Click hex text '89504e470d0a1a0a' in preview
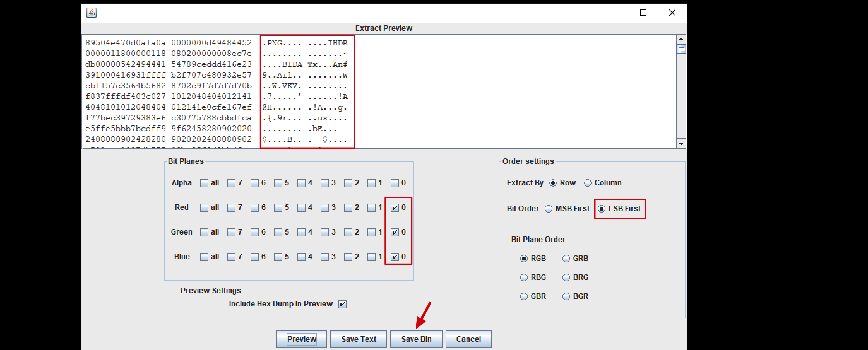This screenshot has height=350, width=868. coord(125,43)
